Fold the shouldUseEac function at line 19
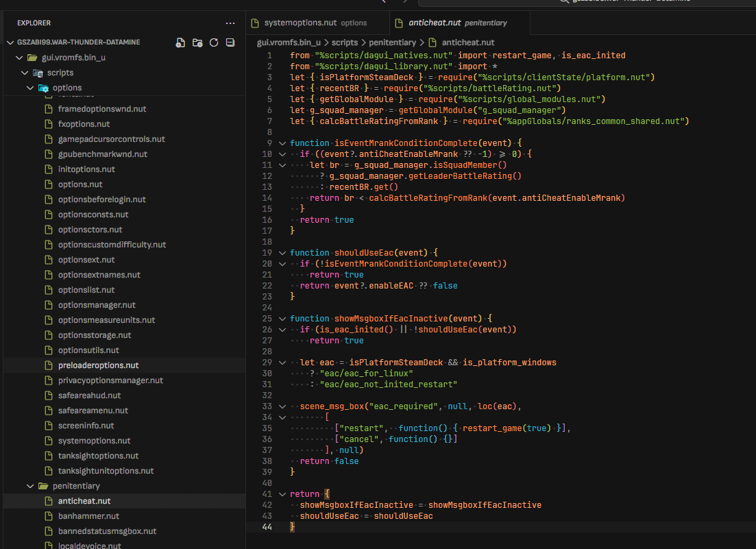756x549 pixels. (282, 253)
